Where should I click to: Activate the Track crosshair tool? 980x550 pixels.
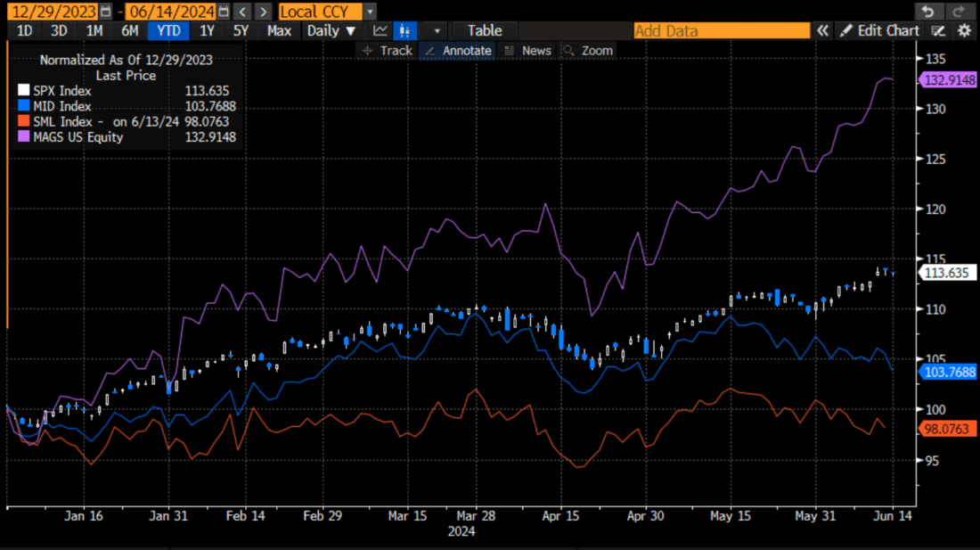click(388, 51)
